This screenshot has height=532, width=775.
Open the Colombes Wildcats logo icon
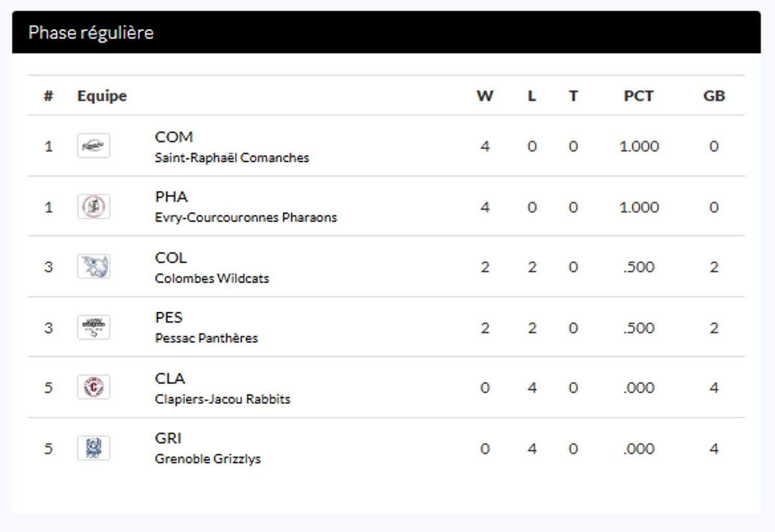(x=94, y=267)
